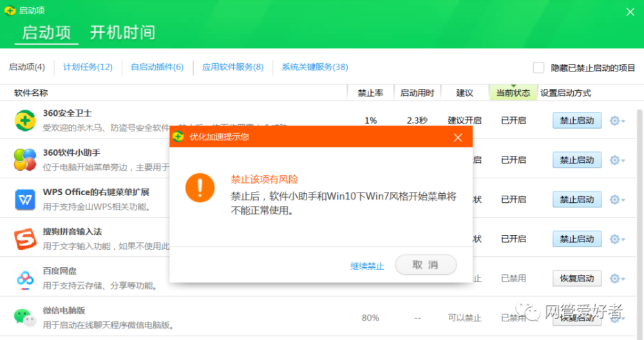The width and height of the screenshot is (644, 340).
Task: Click 禁止启动 for 360软件小助手
Action: coord(576,160)
